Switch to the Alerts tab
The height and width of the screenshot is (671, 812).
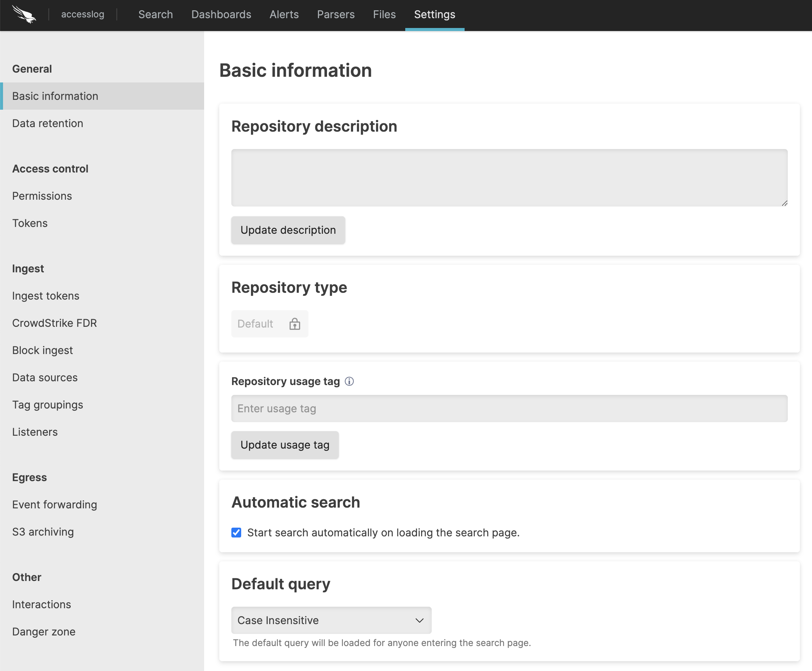pos(284,15)
